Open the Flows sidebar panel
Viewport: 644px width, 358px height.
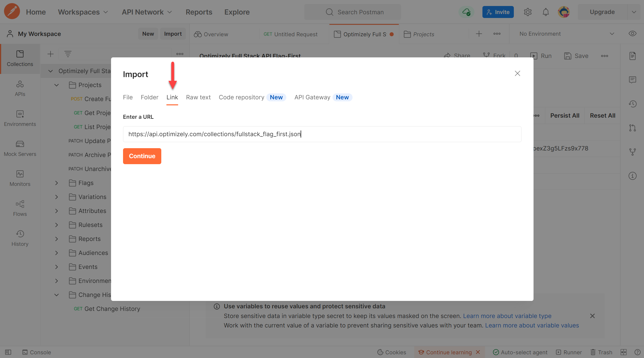point(20,209)
